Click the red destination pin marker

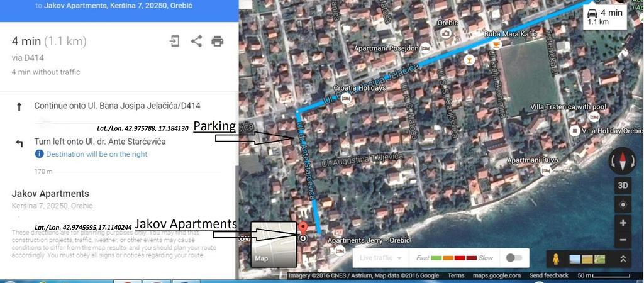tap(303, 229)
